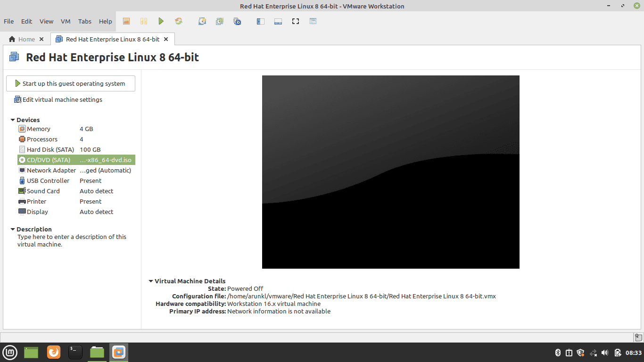
Task: Click the first green folder taskbar icon
Action: coord(31,352)
